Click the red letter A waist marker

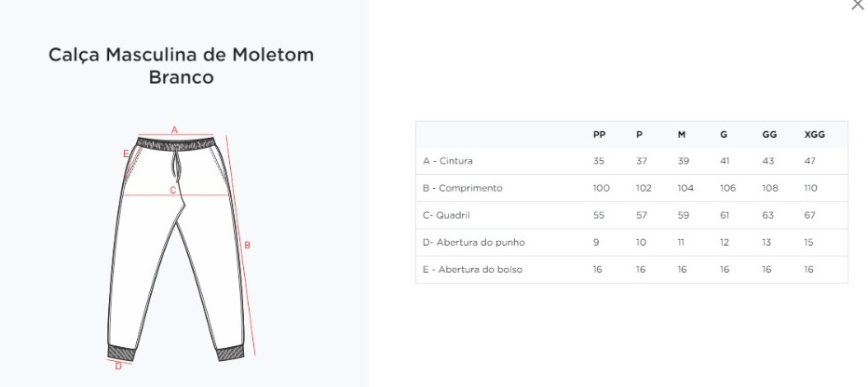(174, 129)
